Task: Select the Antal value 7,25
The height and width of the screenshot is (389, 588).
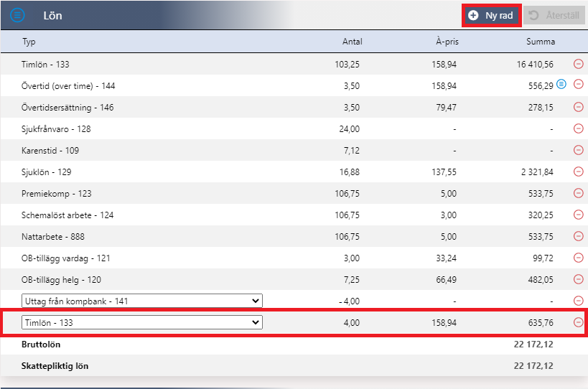Action: (352, 280)
